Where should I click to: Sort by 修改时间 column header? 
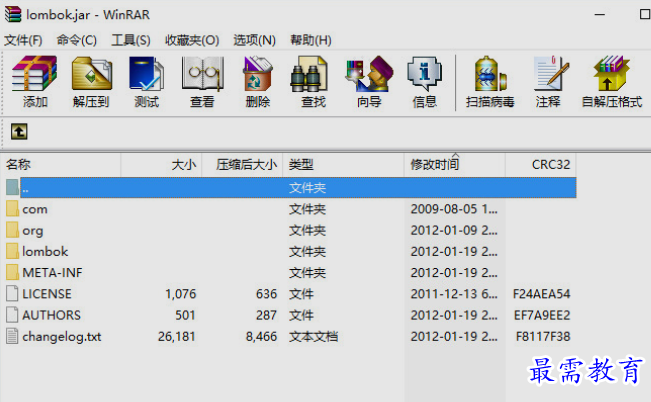[x=455, y=165]
